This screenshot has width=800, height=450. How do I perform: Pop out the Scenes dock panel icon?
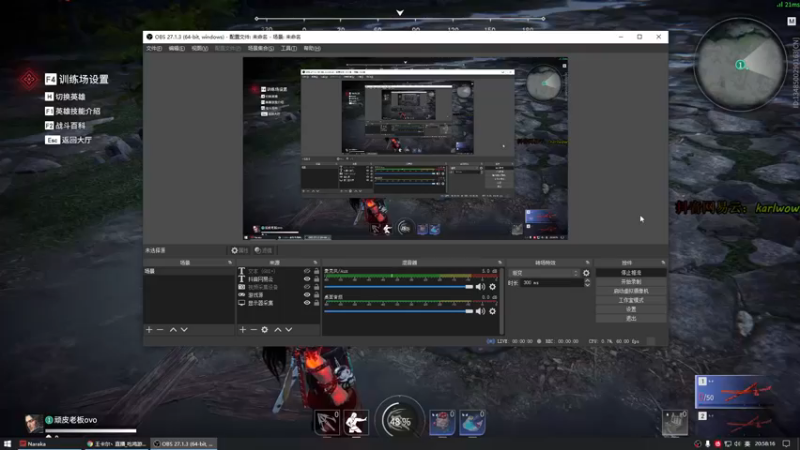pyautogui.click(x=230, y=263)
